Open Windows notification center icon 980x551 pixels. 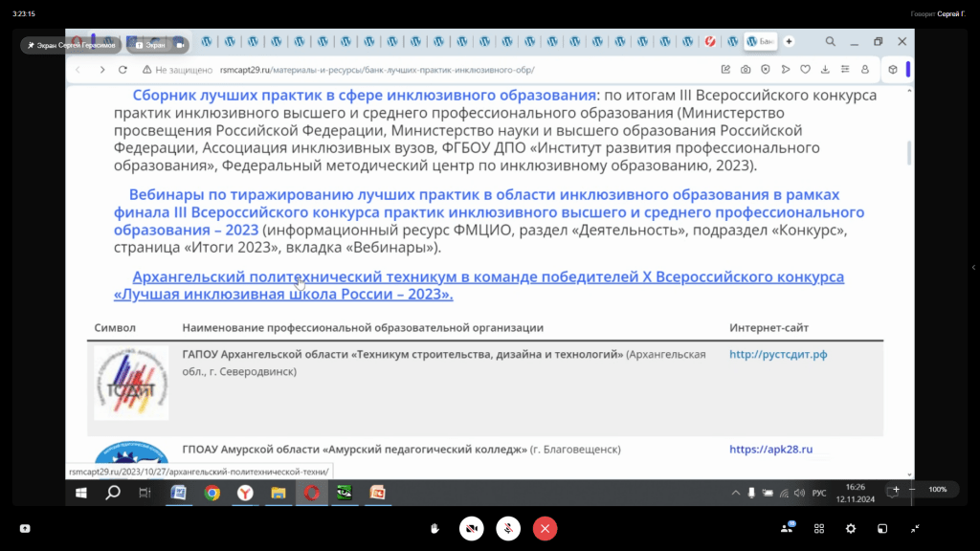(892, 493)
